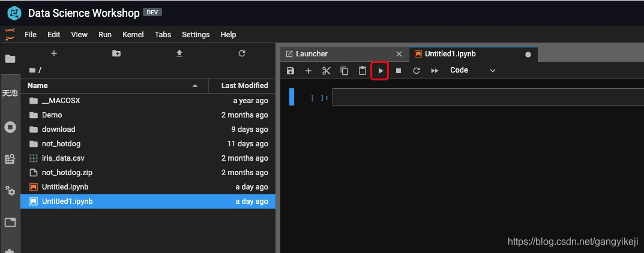Screen dimensions: 644x253
Task: Restart kernel and run all cells
Action: 435,71
